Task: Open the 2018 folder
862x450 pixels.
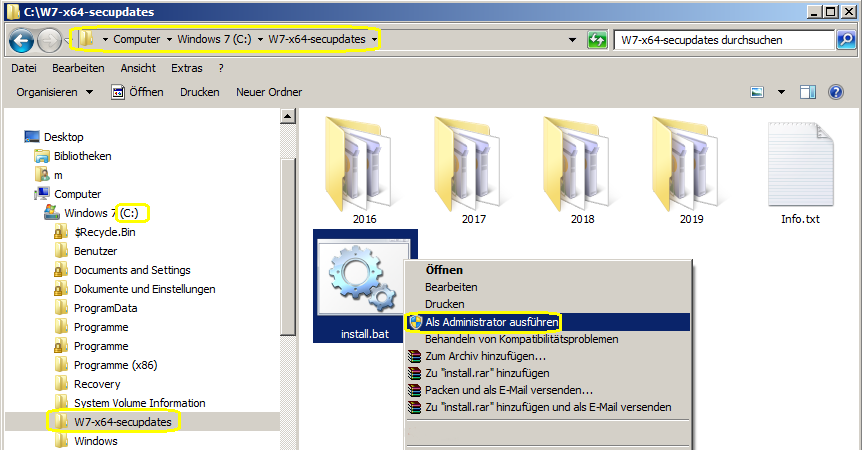Action: (x=582, y=171)
